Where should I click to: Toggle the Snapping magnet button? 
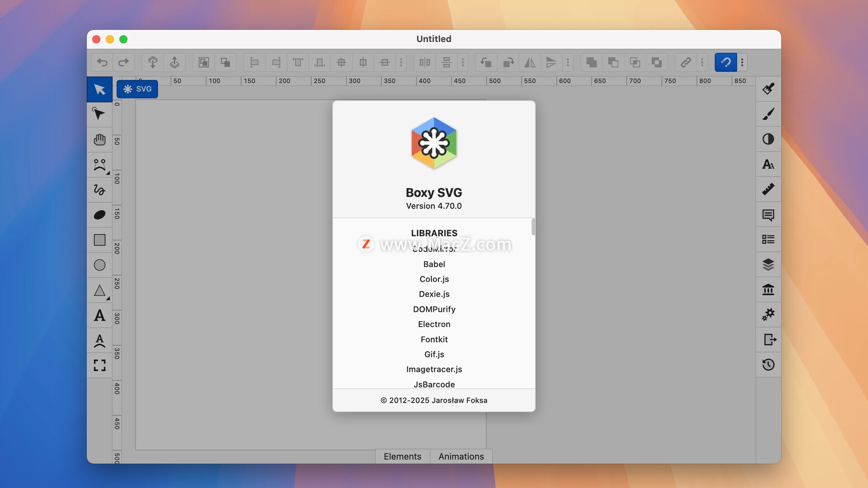pyautogui.click(x=726, y=62)
